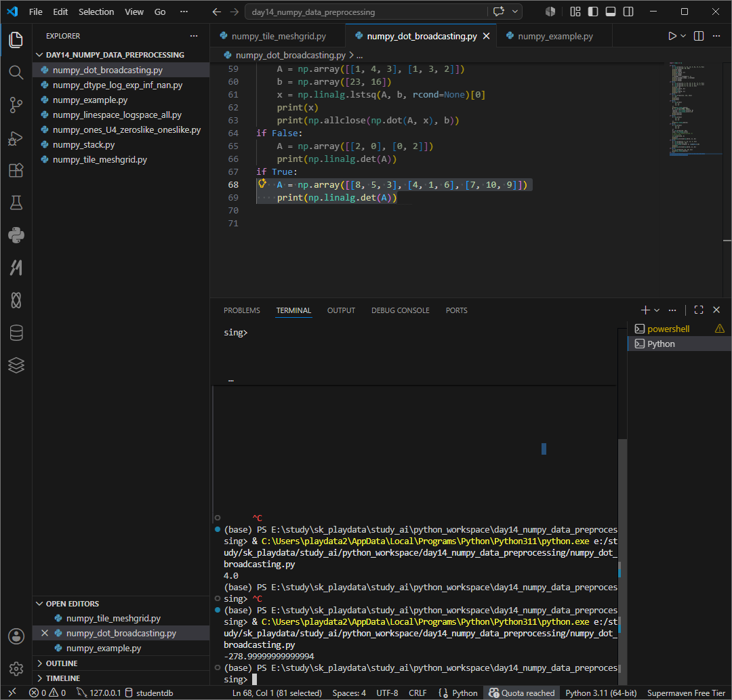Open the terminal panel more actions menu
The width and height of the screenshot is (732, 700).
click(x=672, y=310)
